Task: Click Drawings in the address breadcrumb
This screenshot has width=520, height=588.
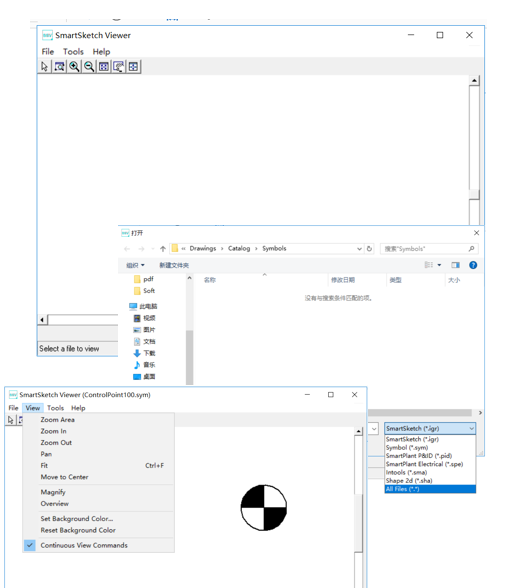Action: coord(203,248)
